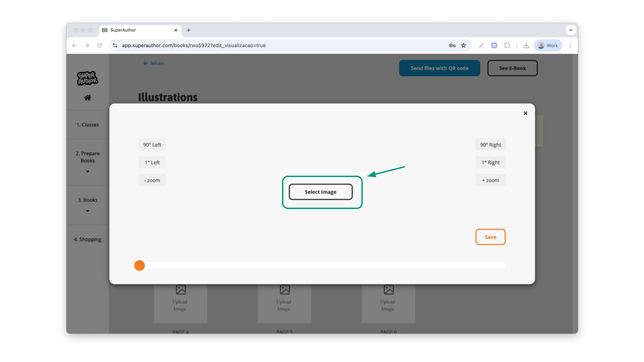Reload the current page
Image resolution: width=644 pixels, height=362 pixels.
[x=100, y=45]
